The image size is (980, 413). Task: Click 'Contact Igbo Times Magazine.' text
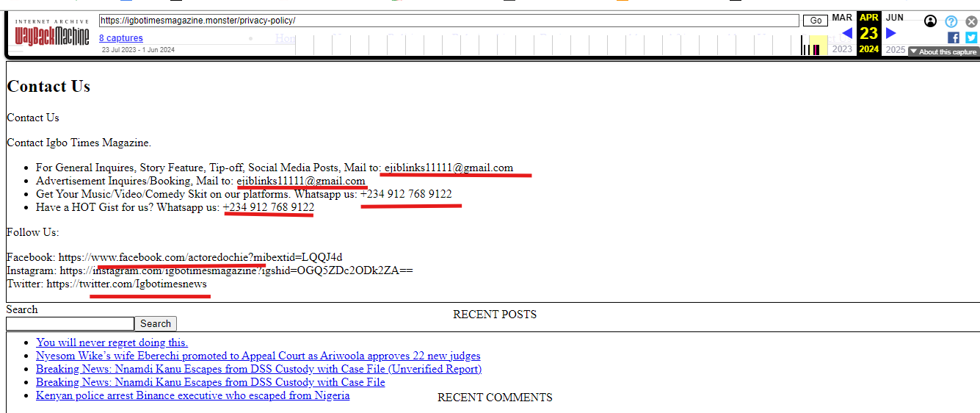click(79, 143)
